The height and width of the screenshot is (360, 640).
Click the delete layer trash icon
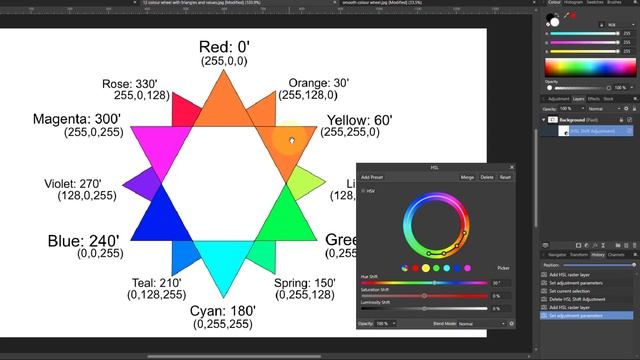click(x=634, y=245)
